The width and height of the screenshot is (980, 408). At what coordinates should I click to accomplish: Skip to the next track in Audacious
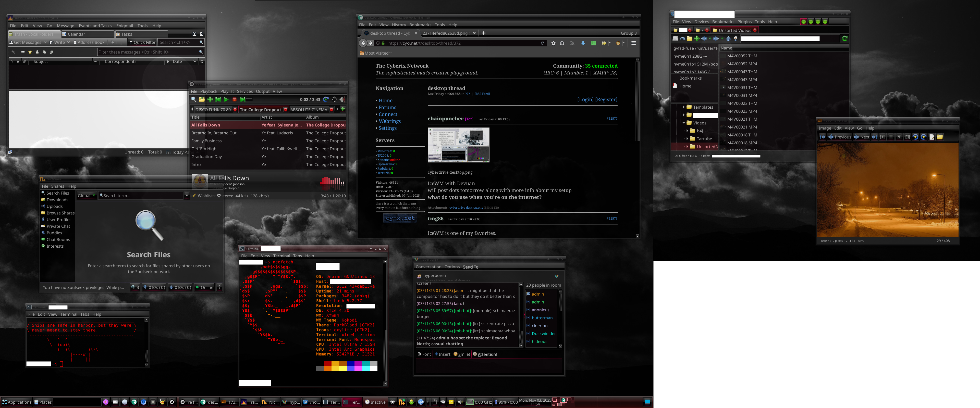[242, 100]
